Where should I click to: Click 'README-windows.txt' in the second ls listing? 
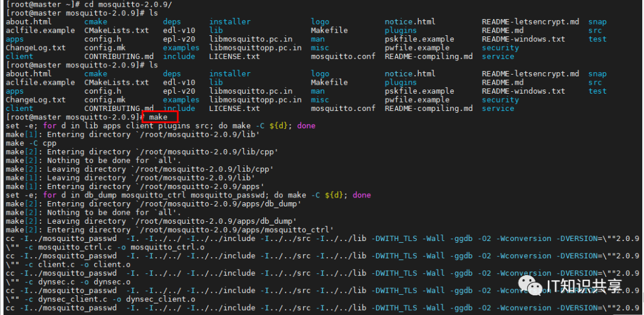point(524,91)
